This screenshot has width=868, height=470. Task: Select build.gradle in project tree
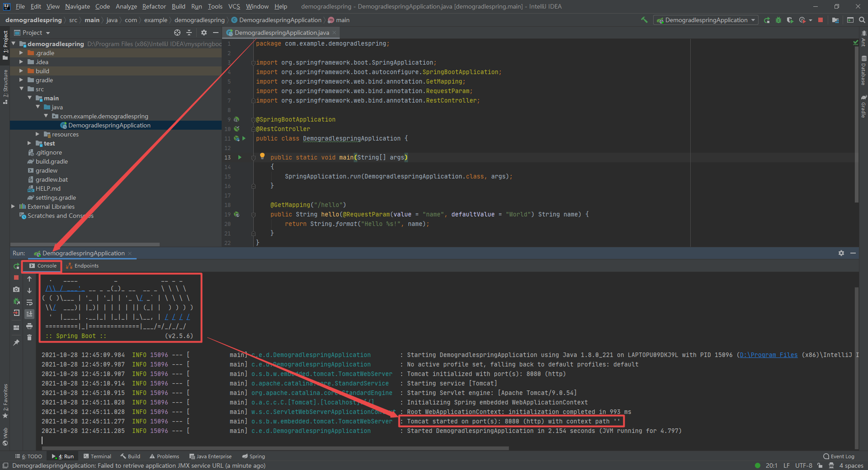point(52,161)
